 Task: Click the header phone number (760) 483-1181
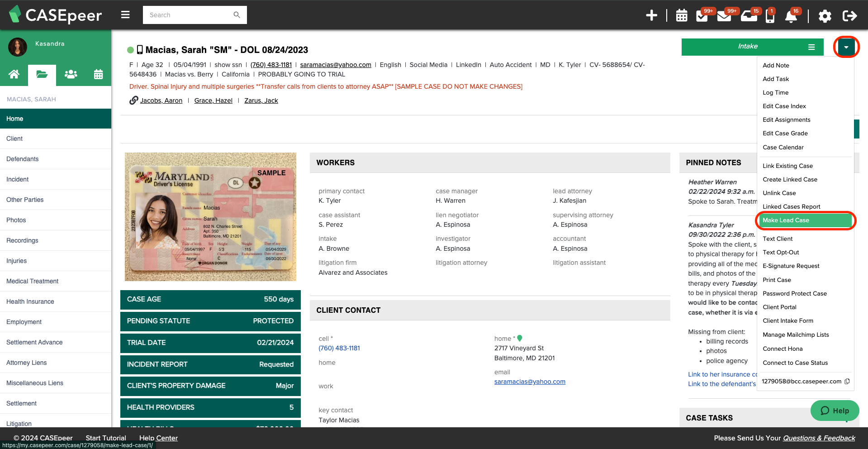(271, 65)
